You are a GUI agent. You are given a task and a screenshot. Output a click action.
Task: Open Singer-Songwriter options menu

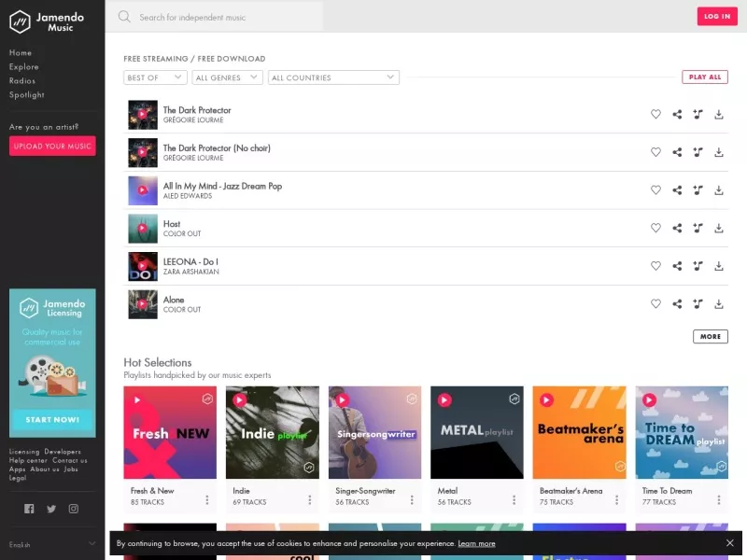coord(412,499)
